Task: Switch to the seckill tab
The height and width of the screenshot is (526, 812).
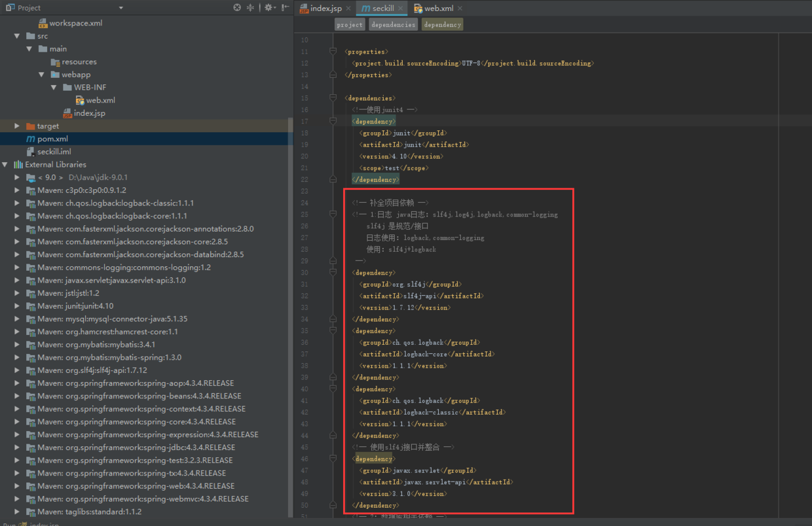Action: tap(382, 9)
